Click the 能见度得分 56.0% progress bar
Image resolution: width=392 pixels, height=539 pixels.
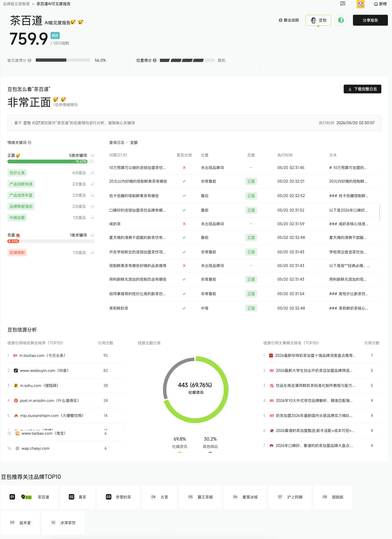tap(63, 60)
